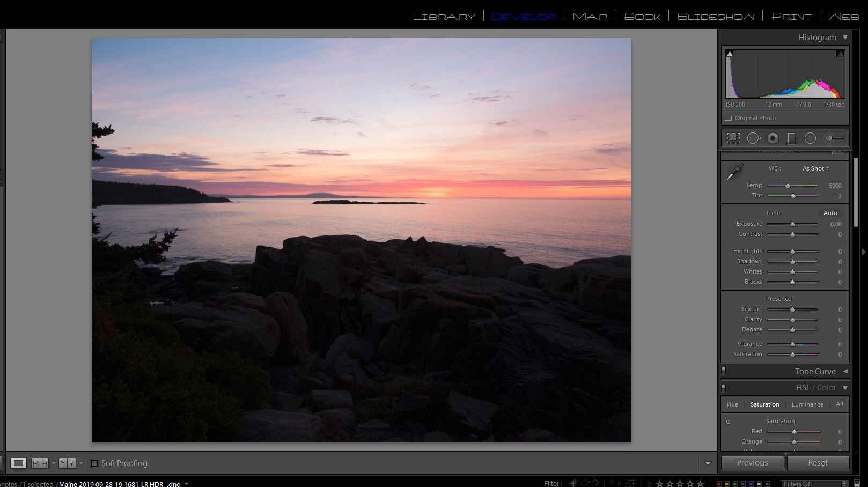Toggle shadow clipping indicator in histogram
Image resolution: width=868 pixels, height=487 pixels.
pyautogui.click(x=730, y=54)
